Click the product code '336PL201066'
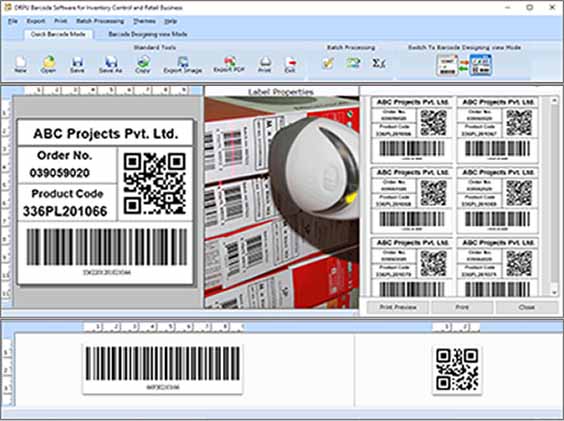 [65, 211]
